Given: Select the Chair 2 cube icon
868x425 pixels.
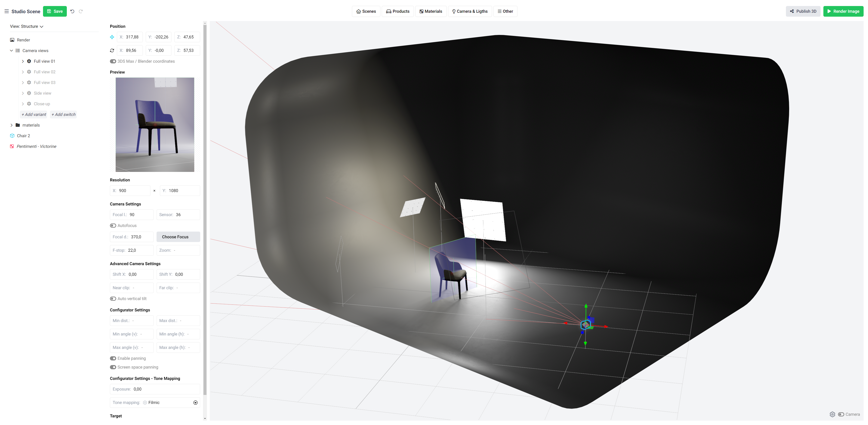Looking at the screenshot, I should tap(12, 136).
